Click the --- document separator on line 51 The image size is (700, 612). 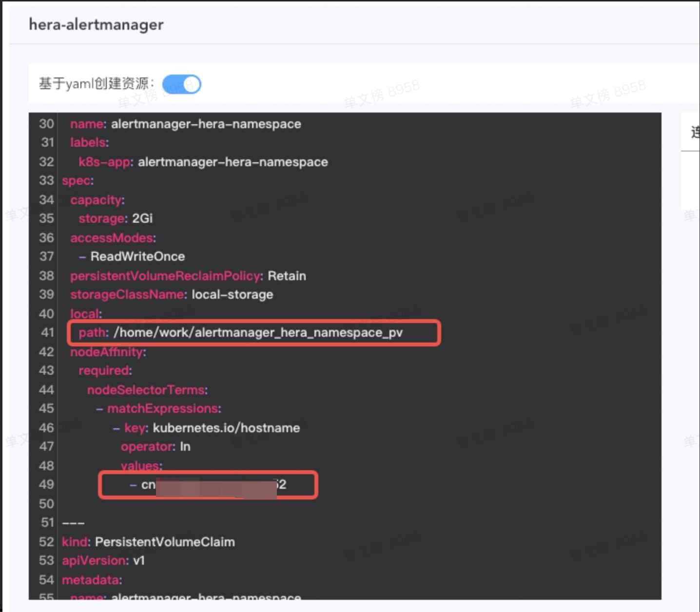[x=73, y=522]
